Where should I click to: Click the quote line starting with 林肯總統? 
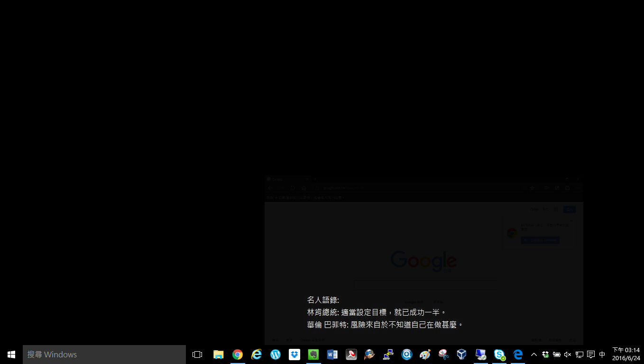[x=377, y=312]
